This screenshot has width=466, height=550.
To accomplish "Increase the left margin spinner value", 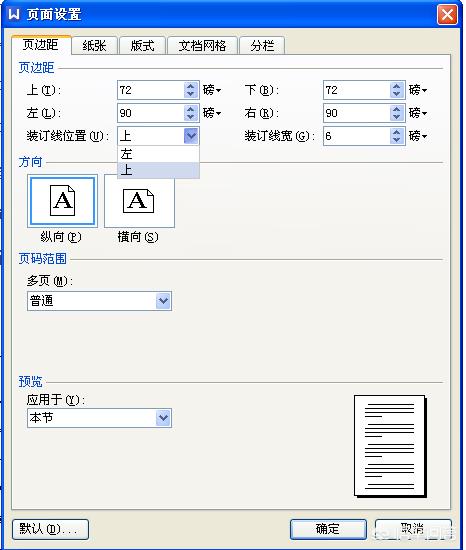I will click(190, 109).
